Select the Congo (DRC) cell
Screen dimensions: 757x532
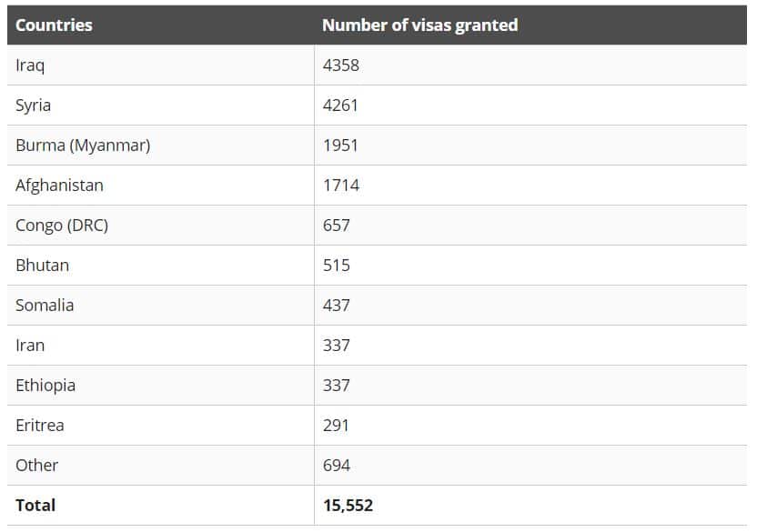[62, 226]
